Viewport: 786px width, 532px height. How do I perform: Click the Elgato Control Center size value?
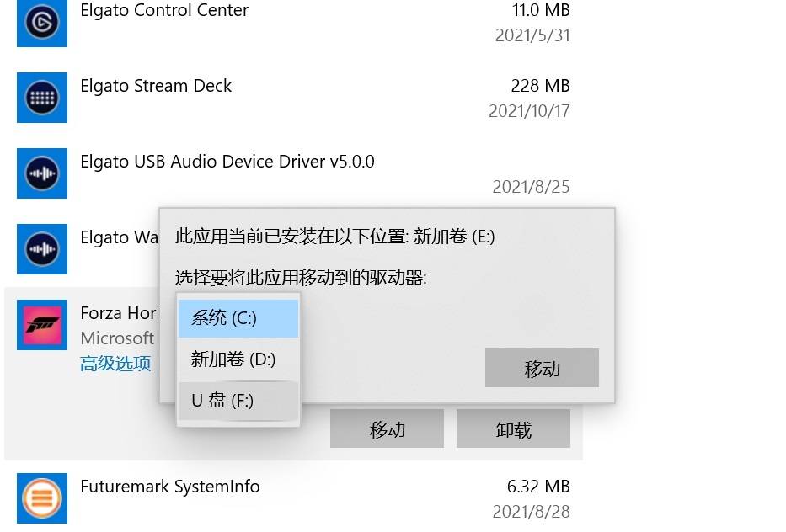(x=542, y=11)
